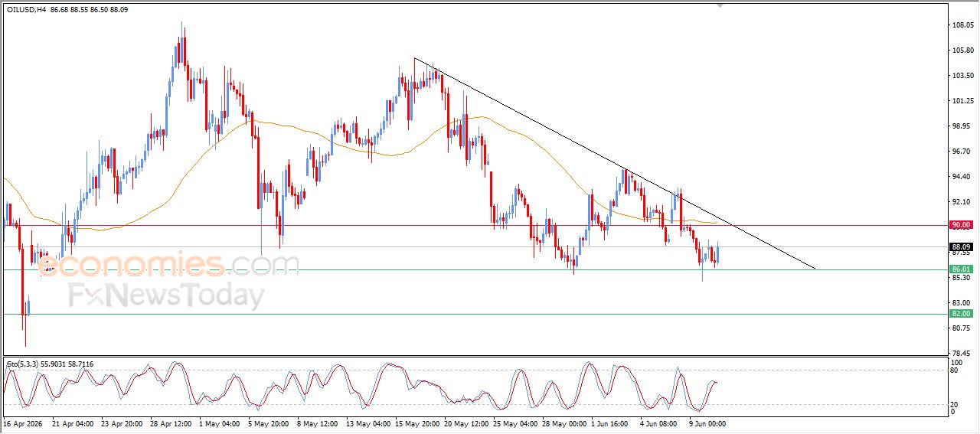Click the 80.75 price axis label
Viewport: 980px width, 434px height.
click(962, 328)
